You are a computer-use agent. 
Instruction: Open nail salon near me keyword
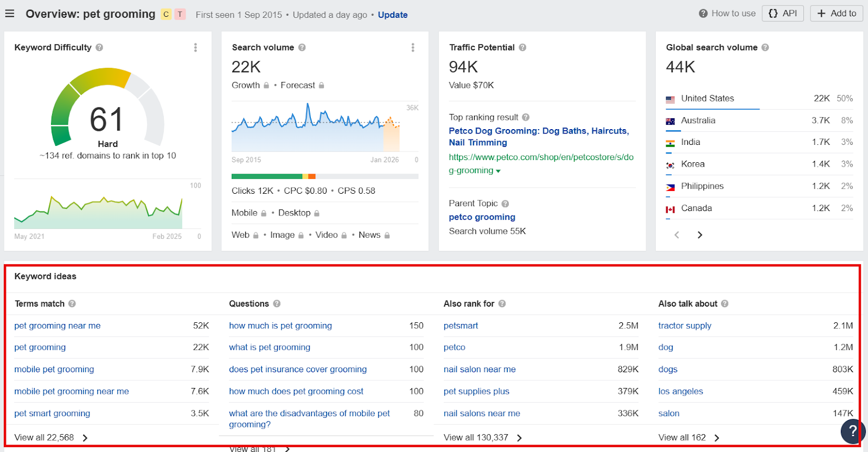point(480,370)
